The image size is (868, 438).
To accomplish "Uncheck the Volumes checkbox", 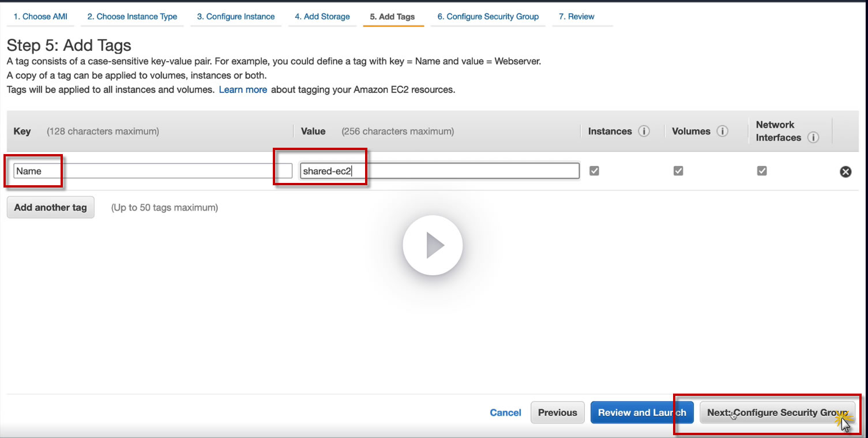I will tap(678, 171).
